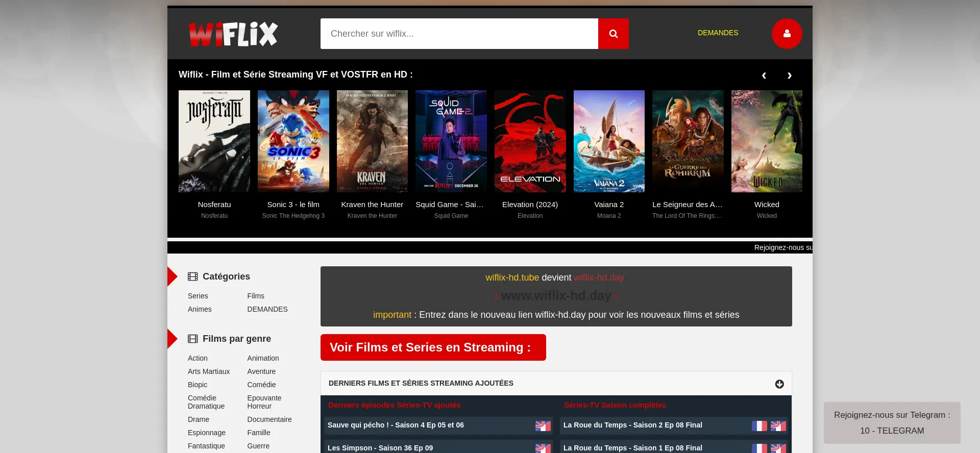Choose Guerre genre
The image size is (980, 453).
258,446
